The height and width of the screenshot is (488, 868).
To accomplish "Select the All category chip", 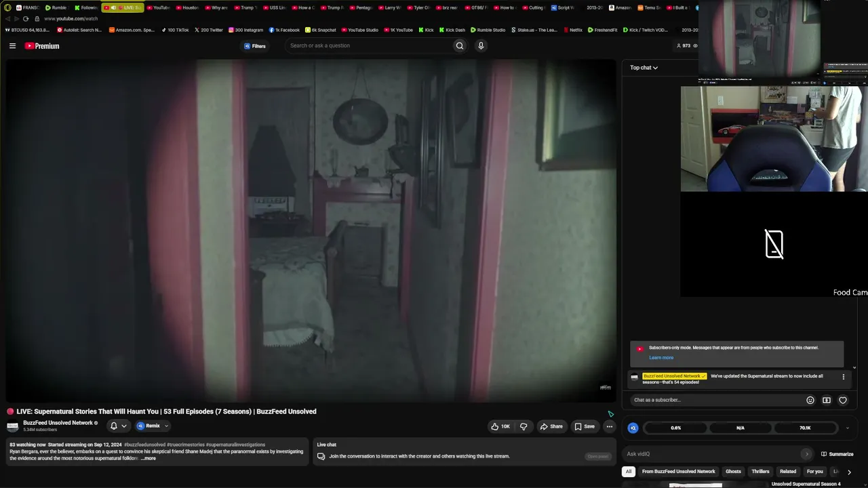I will point(629,472).
